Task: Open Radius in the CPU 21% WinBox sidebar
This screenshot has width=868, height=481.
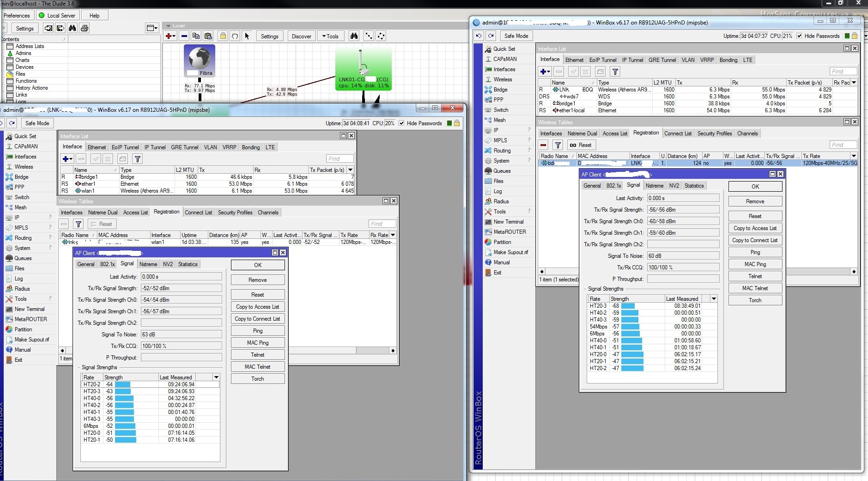Action: pyautogui.click(x=501, y=201)
